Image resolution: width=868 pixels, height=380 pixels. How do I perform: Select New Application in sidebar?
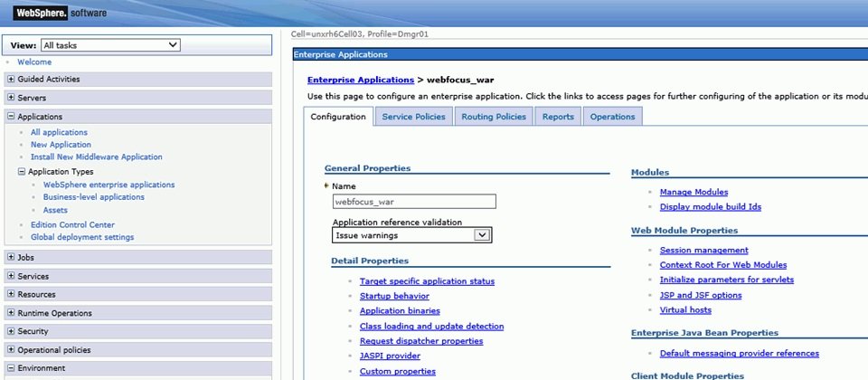click(61, 145)
